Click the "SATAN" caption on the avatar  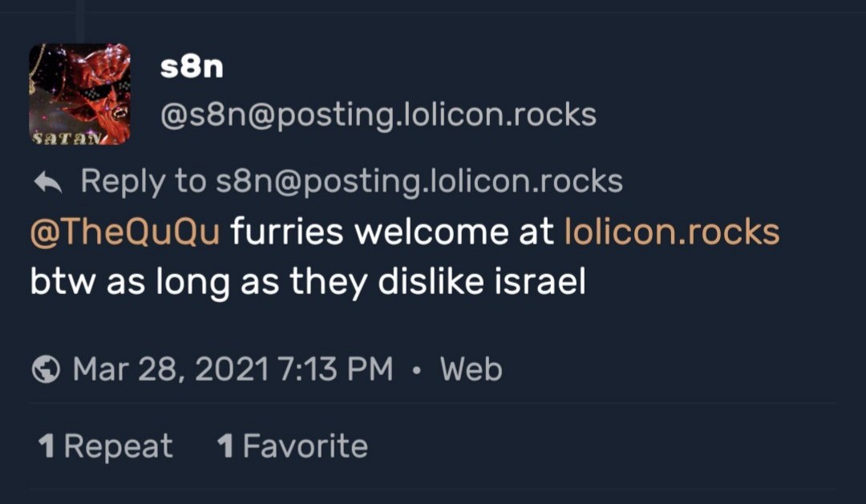(x=64, y=139)
